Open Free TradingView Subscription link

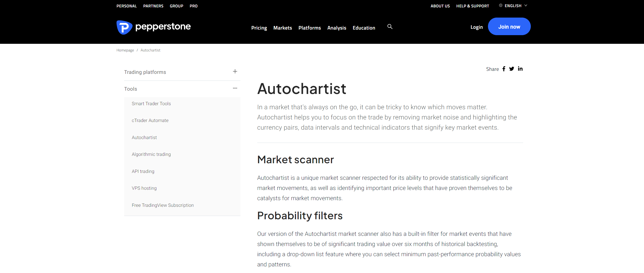(163, 205)
